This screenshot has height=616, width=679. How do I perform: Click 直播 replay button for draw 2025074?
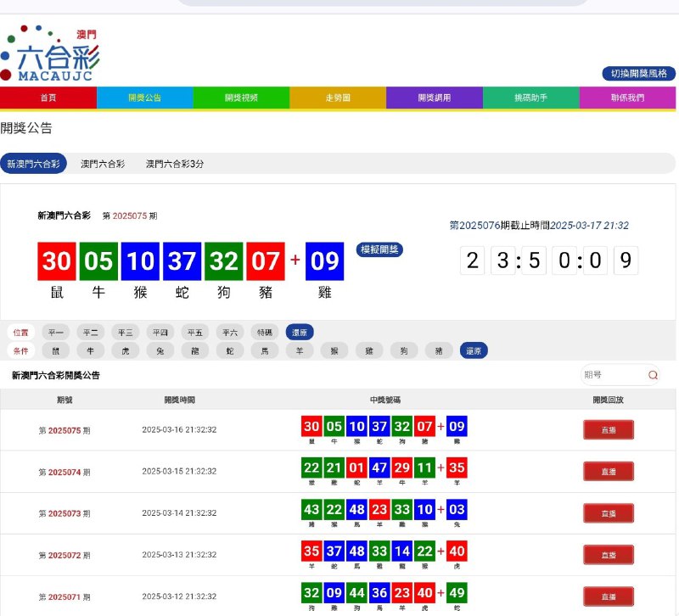(609, 472)
